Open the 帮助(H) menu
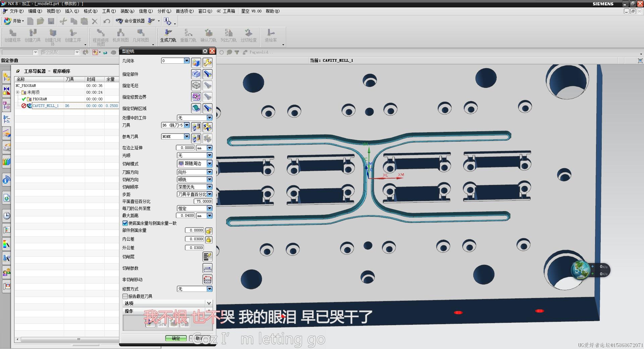 (272, 11)
